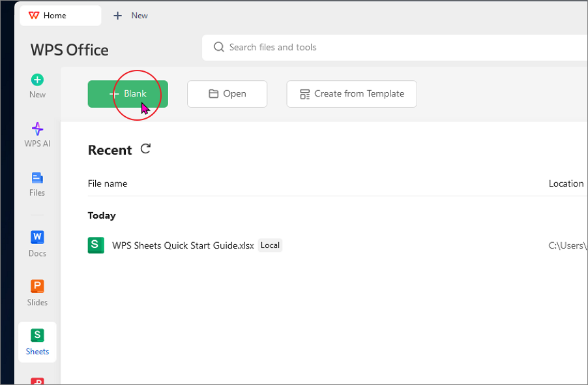Viewport: 588px width, 385px height.
Task: Click the Location column header
Action: coord(566,183)
